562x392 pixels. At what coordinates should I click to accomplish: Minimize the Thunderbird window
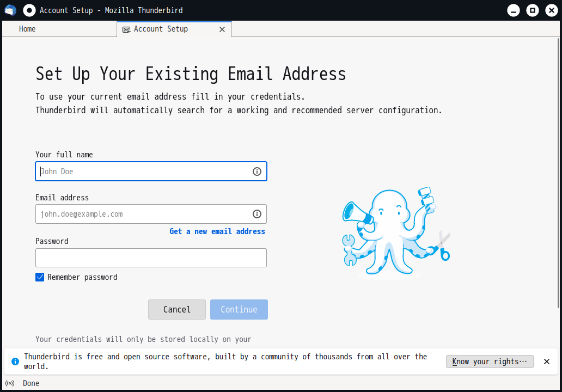tap(514, 10)
